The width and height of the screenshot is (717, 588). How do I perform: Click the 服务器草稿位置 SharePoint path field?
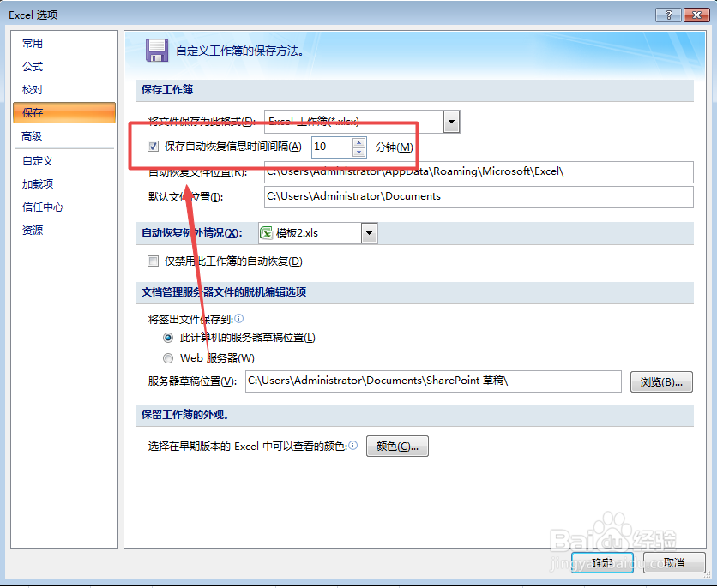click(x=433, y=381)
